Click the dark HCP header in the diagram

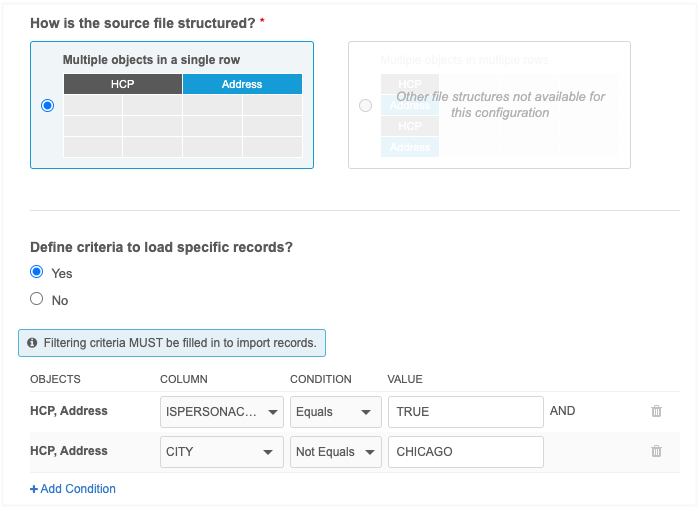click(122, 85)
